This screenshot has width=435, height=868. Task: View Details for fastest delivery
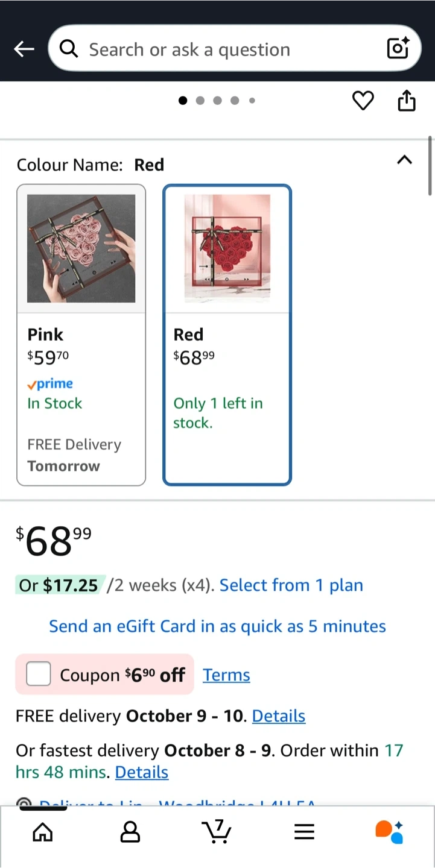(x=142, y=772)
